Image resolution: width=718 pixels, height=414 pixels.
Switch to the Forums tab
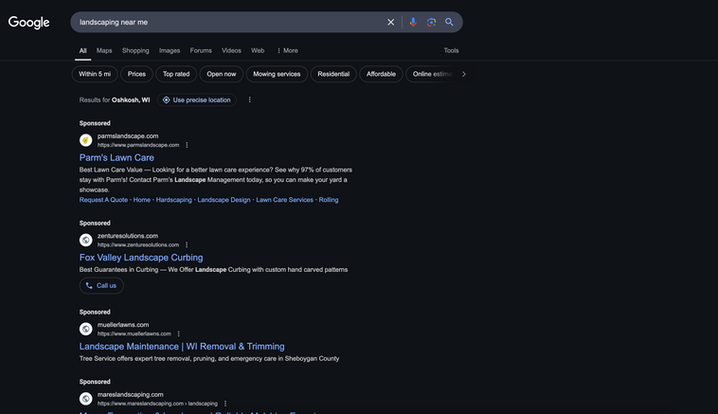[201, 50]
